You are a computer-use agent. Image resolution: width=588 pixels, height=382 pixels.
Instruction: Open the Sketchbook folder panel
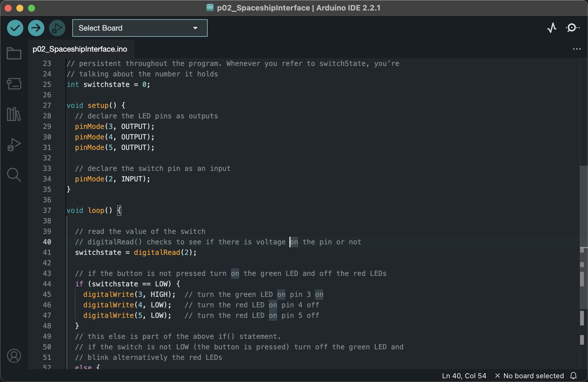tap(14, 53)
